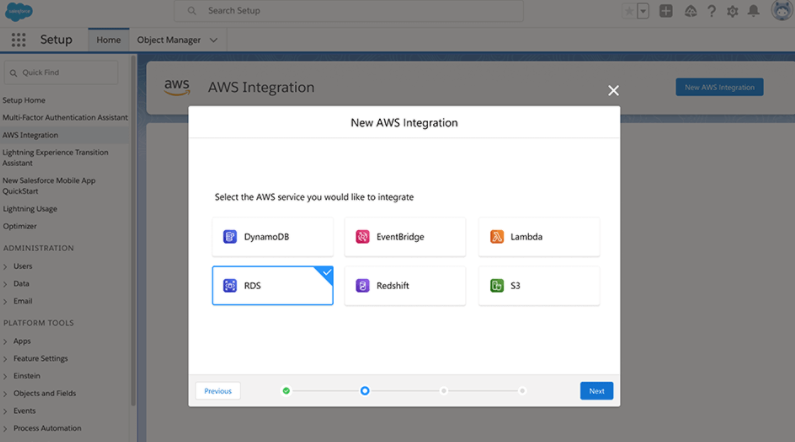Screen dimensions: 795x442
Task: Click the EventBridge service icon
Action: pos(363,237)
